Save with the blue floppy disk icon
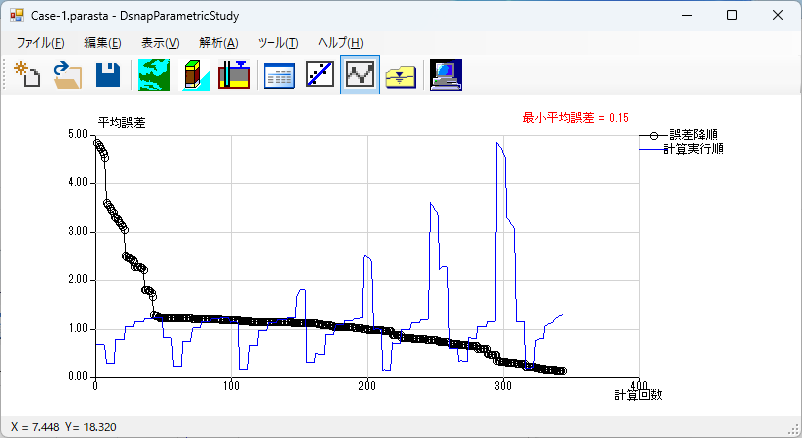The image size is (808, 438). [x=108, y=75]
